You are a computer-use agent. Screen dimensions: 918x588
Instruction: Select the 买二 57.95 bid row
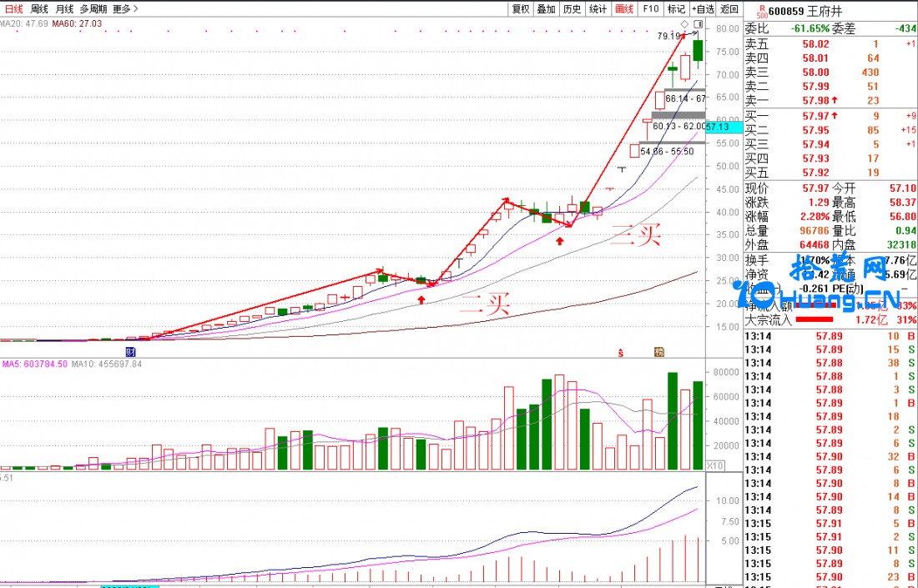tap(830, 130)
